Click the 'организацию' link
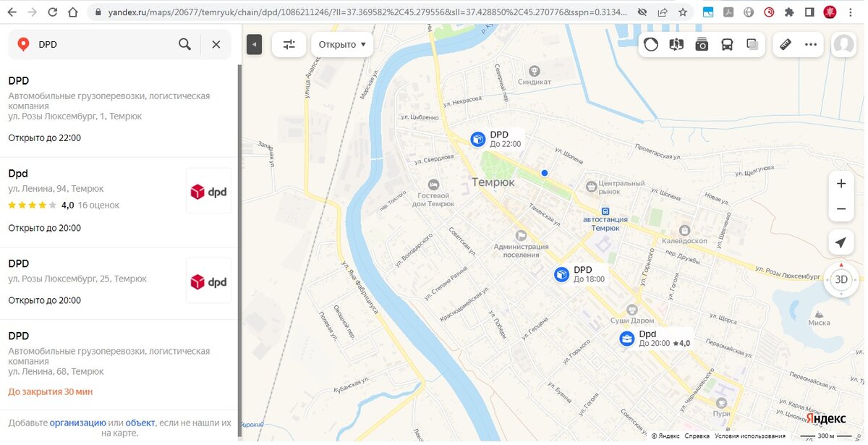868x445 pixels. click(x=78, y=423)
